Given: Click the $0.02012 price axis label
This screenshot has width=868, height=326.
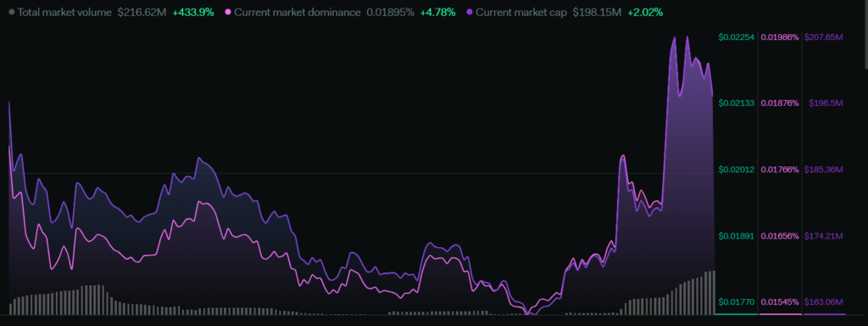Looking at the screenshot, I should tap(737, 170).
